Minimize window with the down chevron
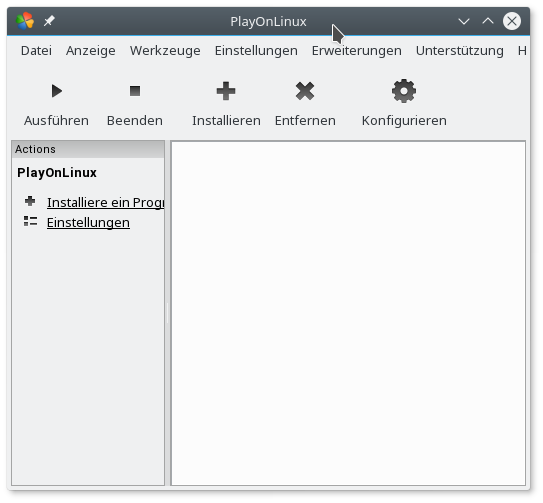 pyautogui.click(x=464, y=21)
